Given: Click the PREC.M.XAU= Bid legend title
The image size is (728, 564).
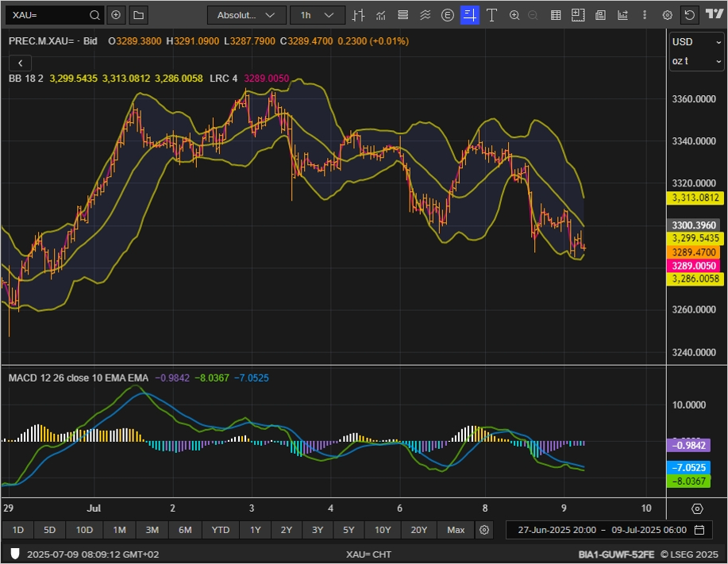Looking at the screenshot, I should click(x=53, y=40).
